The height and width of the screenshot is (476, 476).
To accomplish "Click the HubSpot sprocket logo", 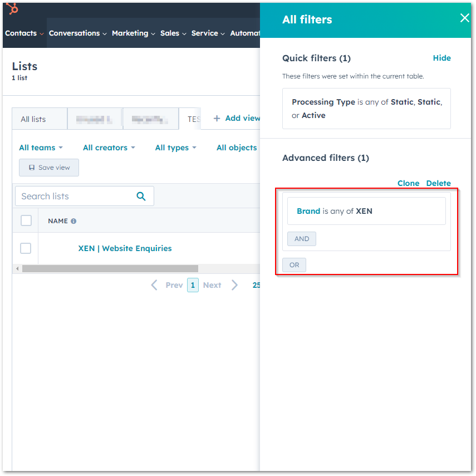I will tap(11, 9).
